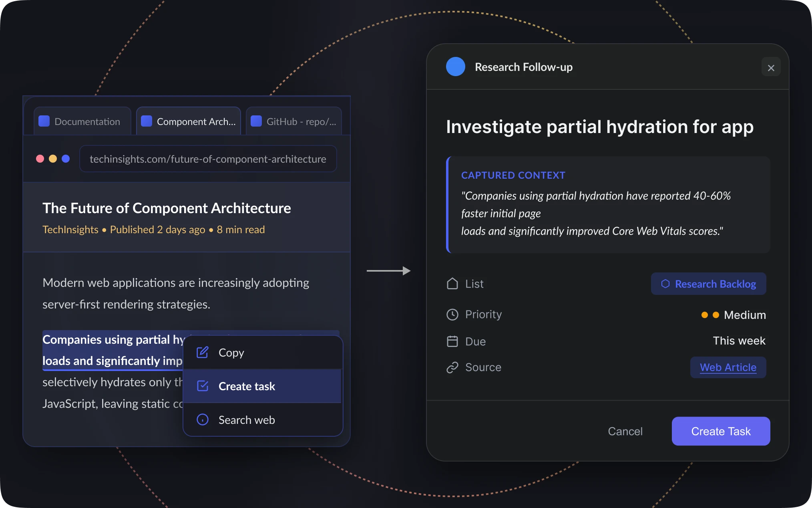Click the techinsights.com URL address bar

point(208,159)
